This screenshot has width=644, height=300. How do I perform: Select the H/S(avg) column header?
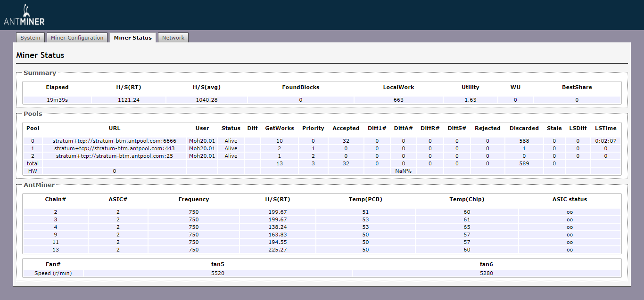pyautogui.click(x=206, y=87)
